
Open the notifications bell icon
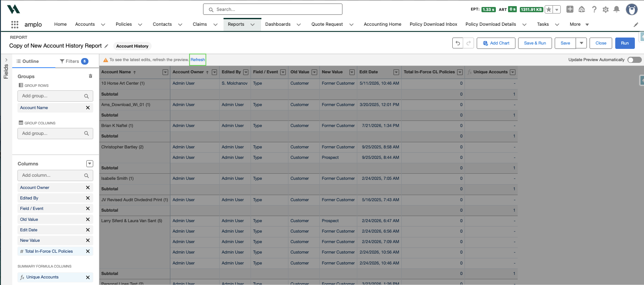point(617,9)
